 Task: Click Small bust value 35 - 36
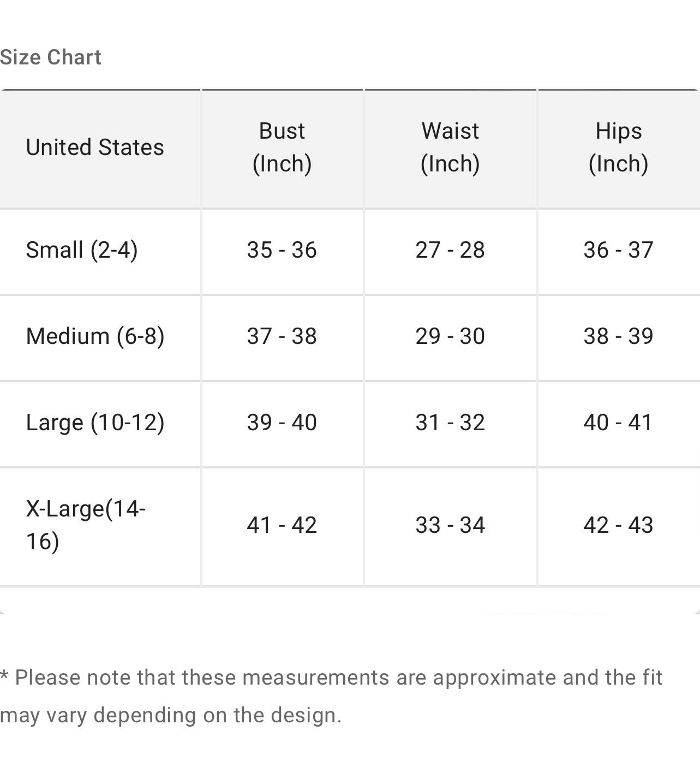tap(282, 250)
